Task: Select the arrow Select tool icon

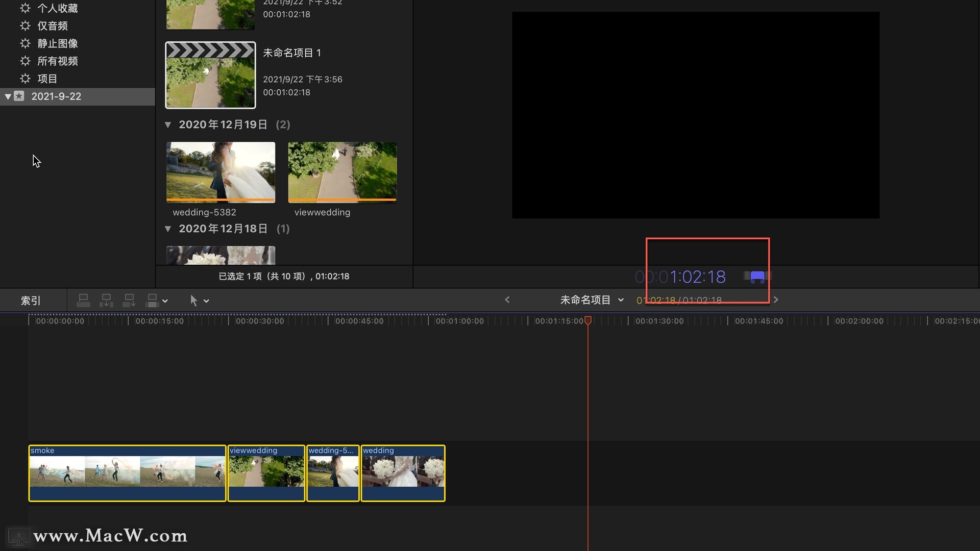Action: point(193,300)
